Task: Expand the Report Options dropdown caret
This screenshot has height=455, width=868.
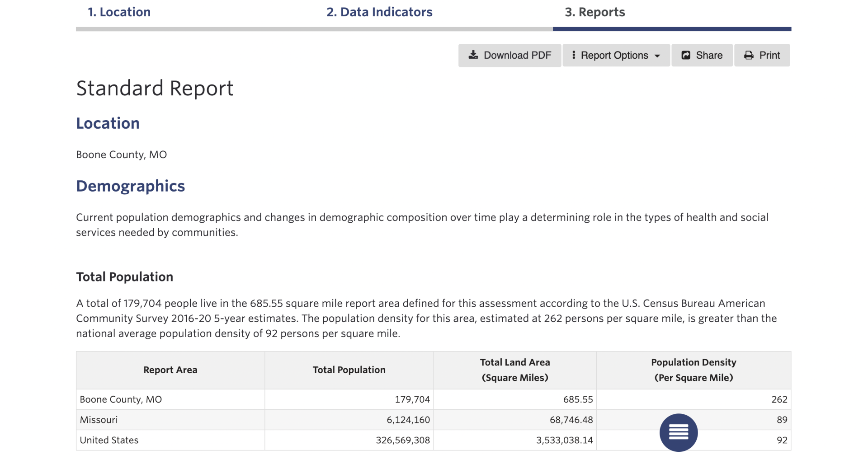Action: [657, 56]
